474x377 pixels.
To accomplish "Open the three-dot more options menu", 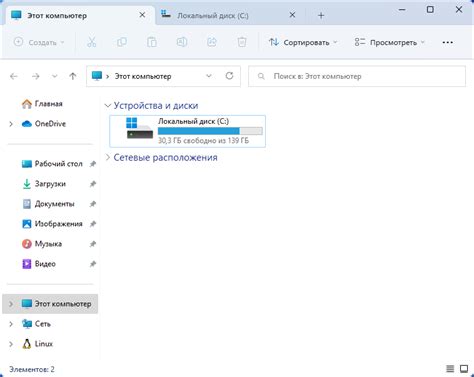I will pyautogui.click(x=447, y=42).
